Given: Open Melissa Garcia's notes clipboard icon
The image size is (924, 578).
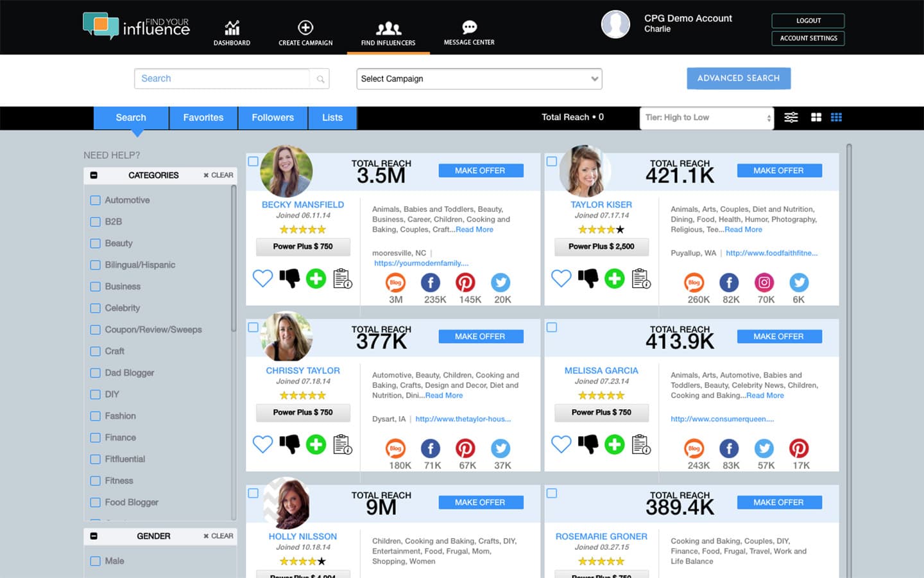Looking at the screenshot, I should tap(640, 444).
